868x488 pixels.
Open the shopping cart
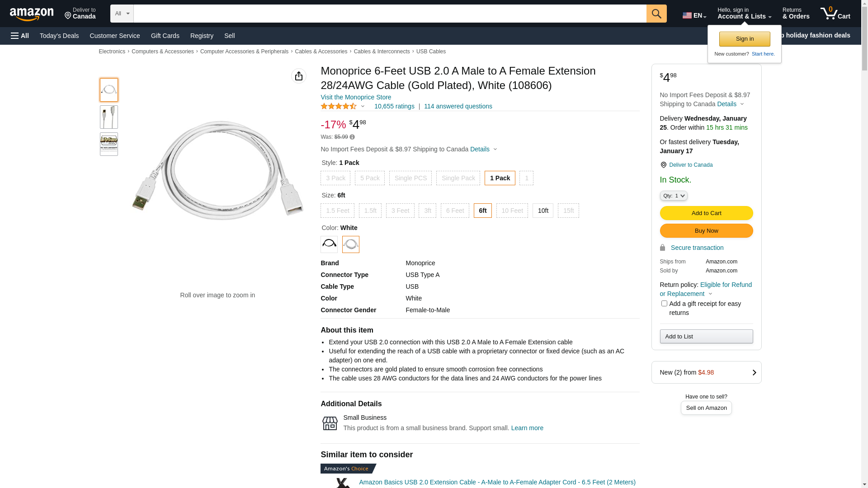(835, 14)
